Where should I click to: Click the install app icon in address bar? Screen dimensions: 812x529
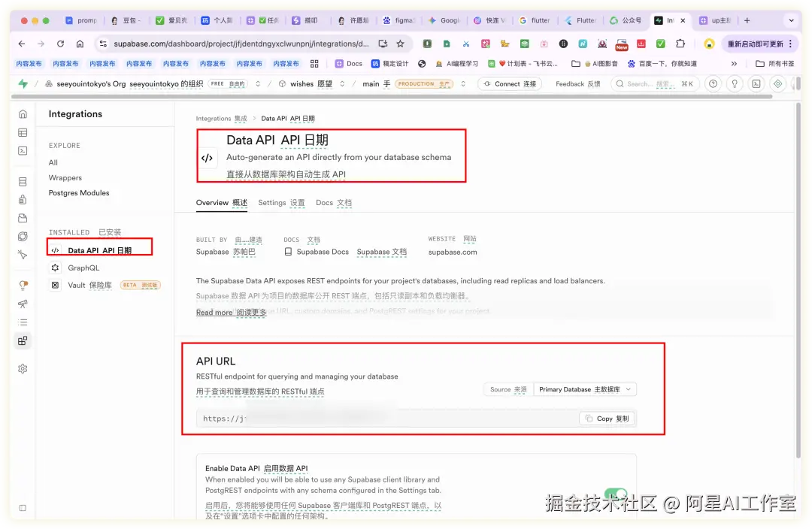pyautogui.click(x=383, y=44)
